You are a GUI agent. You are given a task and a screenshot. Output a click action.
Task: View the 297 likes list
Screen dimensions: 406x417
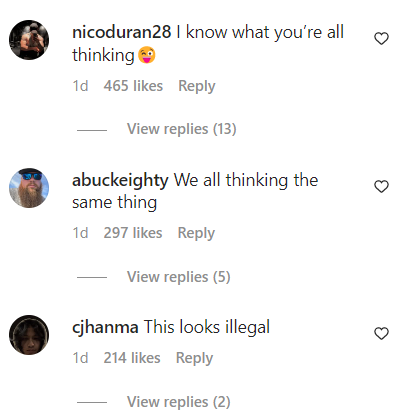pyautogui.click(x=133, y=233)
